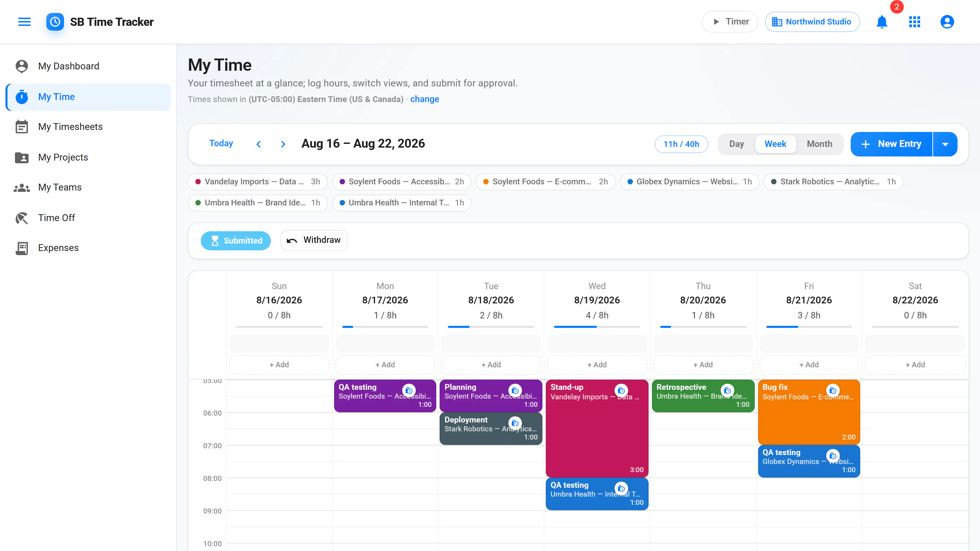
Task: Click clock icon on Bug fix entry
Action: (833, 390)
